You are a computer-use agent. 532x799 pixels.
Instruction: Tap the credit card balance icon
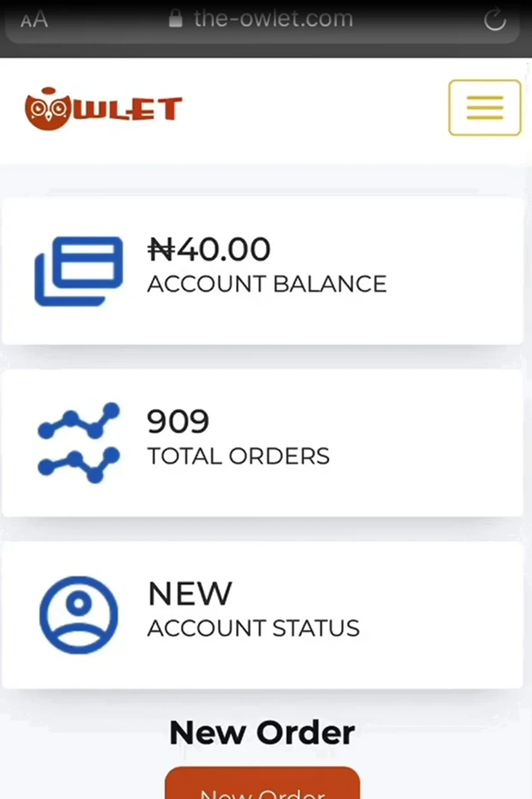[79, 271]
